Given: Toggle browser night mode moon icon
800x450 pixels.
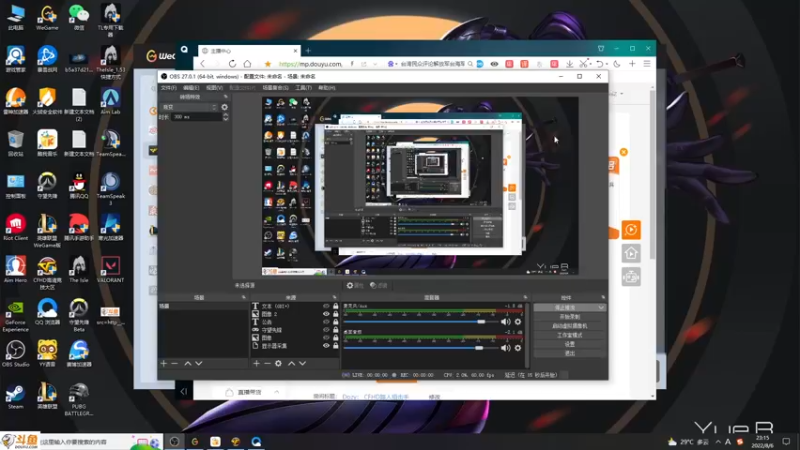Looking at the screenshot, I should 617,64.
